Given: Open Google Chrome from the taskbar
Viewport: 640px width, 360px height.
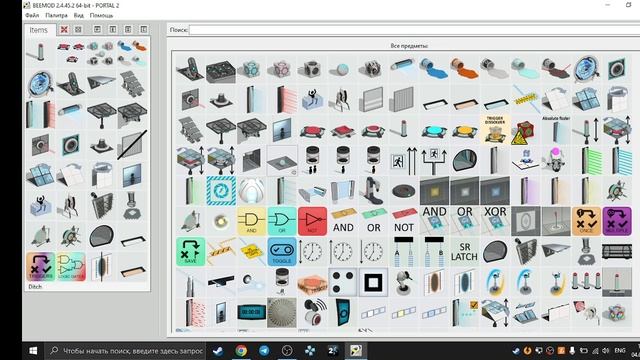Looking at the screenshot, I should point(241,351).
